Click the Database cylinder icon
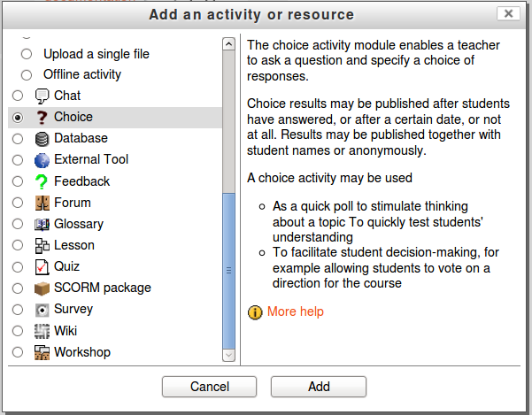This screenshot has width=532, height=415. 42,138
